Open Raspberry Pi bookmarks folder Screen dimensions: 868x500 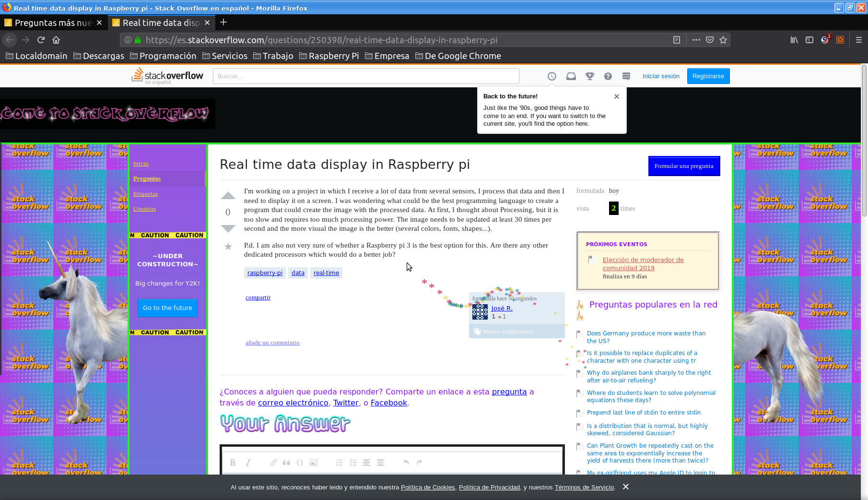(x=329, y=56)
